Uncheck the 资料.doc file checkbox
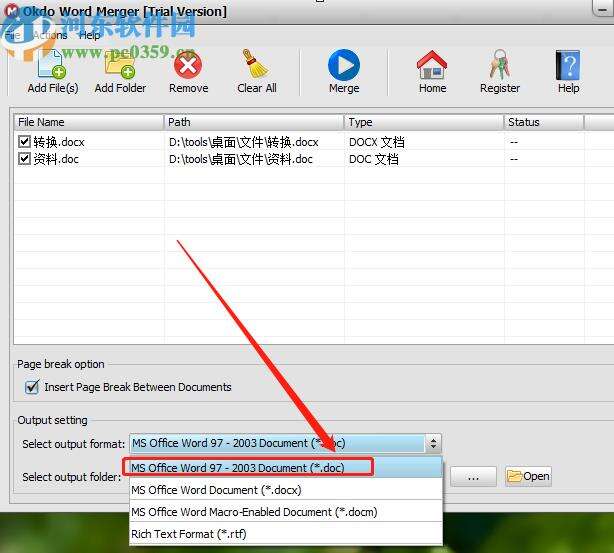The width and height of the screenshot is (614, 553). (x=24, y=159)
